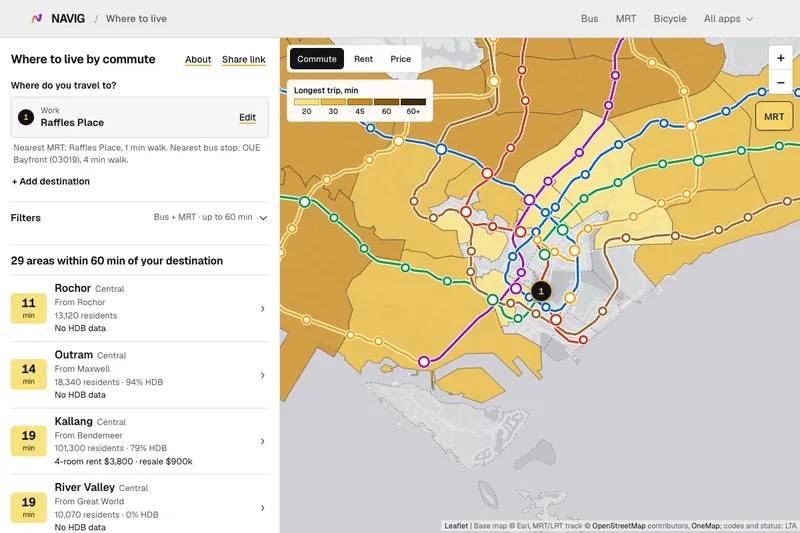Expand the Filters dropdown chevron
Viewport: 800px width, 533px height.
point(263,218)
